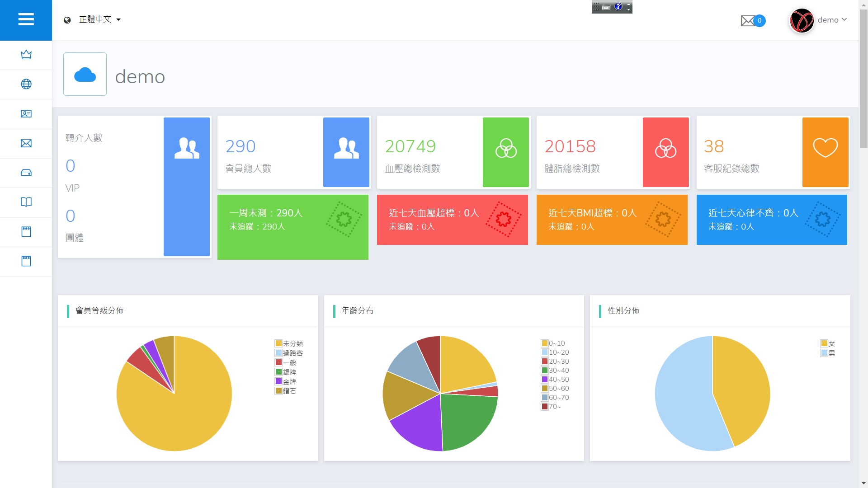Viewport: 868px width, 488px height.
Task: Open the 近七天血壓超標 red card
Action: coord(452,220)
